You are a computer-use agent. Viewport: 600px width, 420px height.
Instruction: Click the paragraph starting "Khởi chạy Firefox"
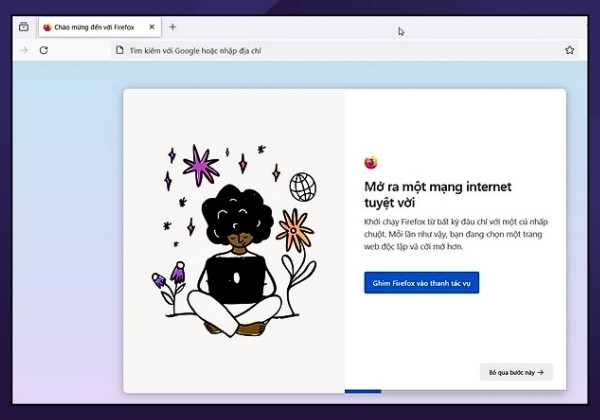click(456, 234)
